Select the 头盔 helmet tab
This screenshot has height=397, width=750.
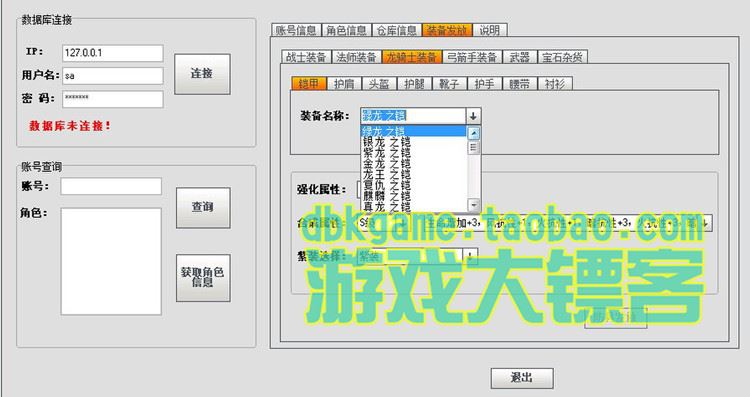pyautogui.click(x=379, y=84)
